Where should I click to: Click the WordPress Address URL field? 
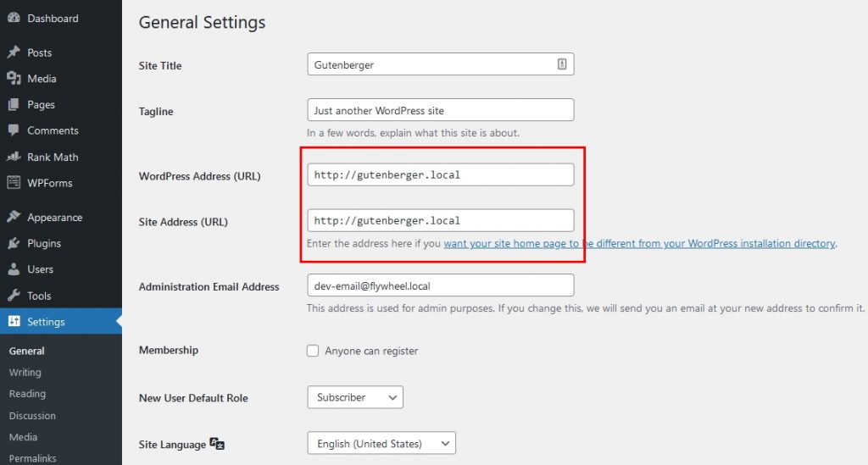[x=440, y=174]
